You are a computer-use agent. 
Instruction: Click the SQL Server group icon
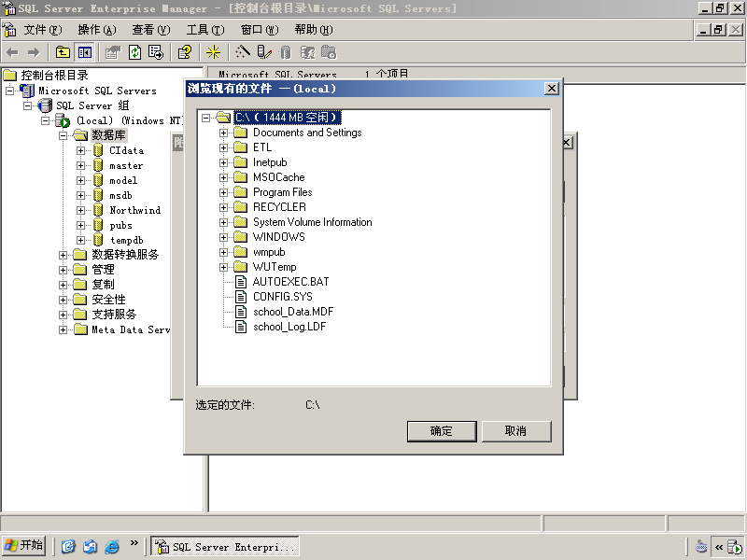click(x=45, y=105)
